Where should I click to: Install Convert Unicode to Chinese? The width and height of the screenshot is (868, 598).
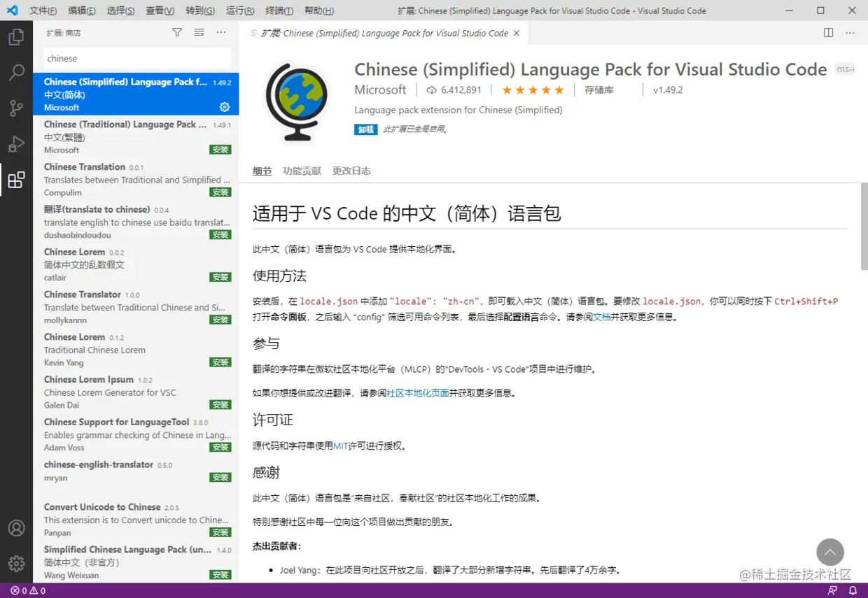click(220, 533)
